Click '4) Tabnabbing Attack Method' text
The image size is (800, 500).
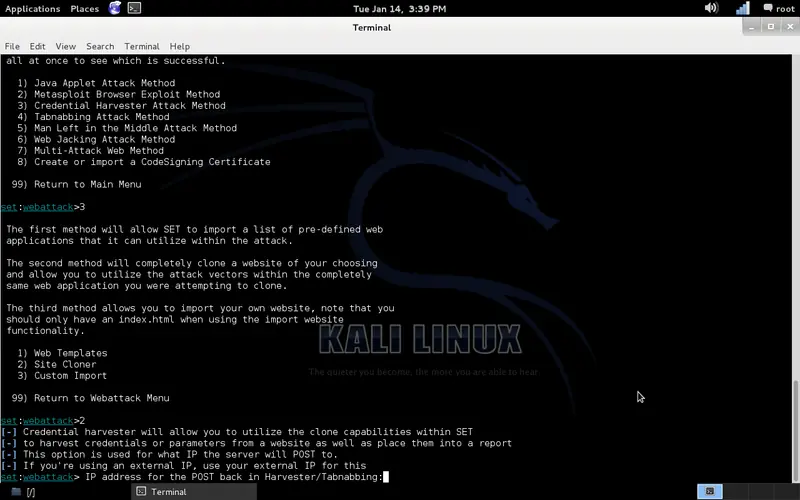point(93,117)
